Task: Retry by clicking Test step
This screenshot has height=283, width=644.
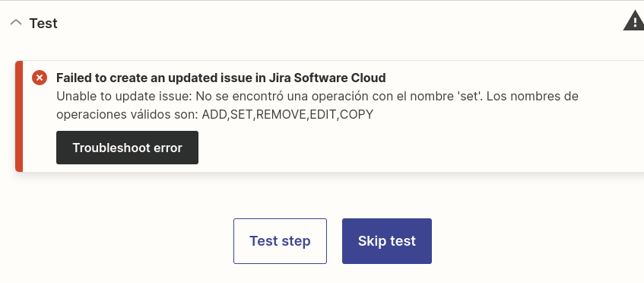Action: tap(280, 241)
